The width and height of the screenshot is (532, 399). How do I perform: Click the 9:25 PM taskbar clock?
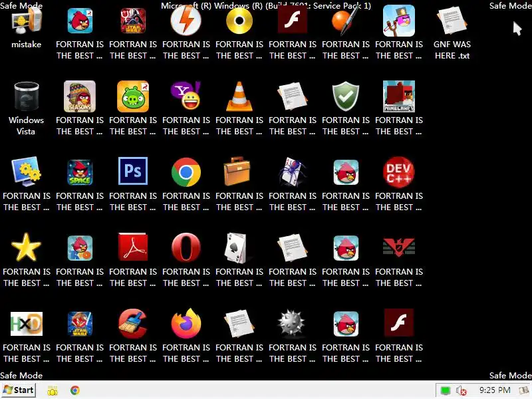(495, 390)
